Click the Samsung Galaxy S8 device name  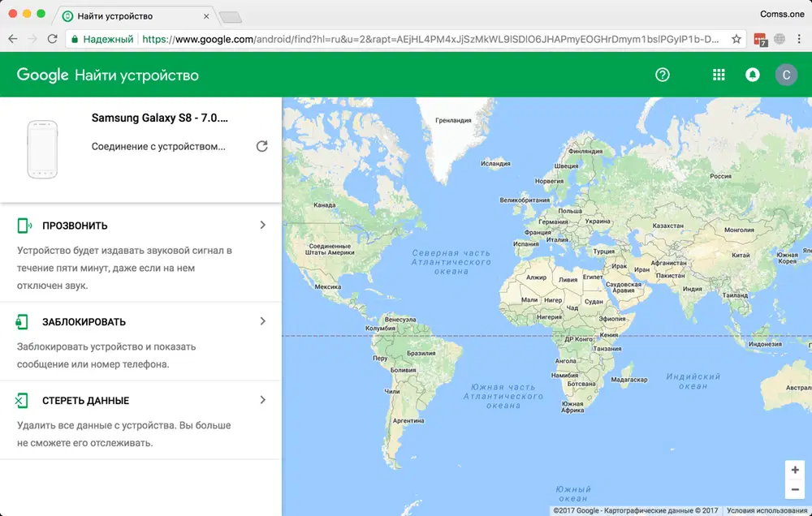[159, 118]
